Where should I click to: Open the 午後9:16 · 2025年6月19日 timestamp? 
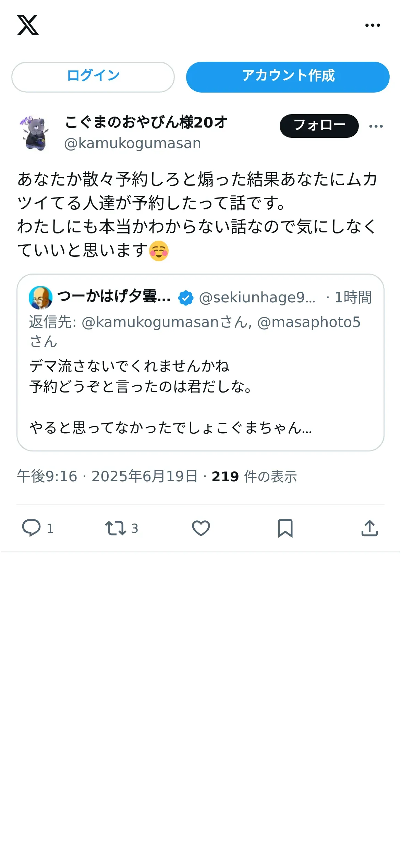click(x=107, y=477)
